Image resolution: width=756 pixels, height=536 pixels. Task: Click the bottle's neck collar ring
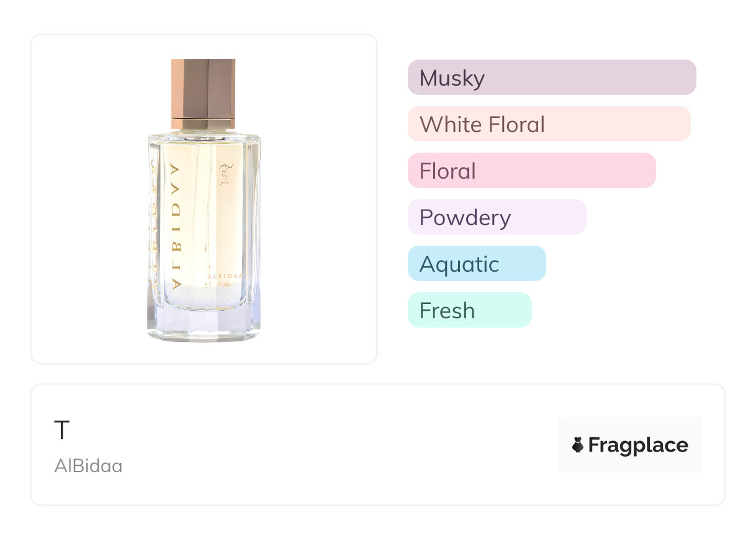click(203, 124)
